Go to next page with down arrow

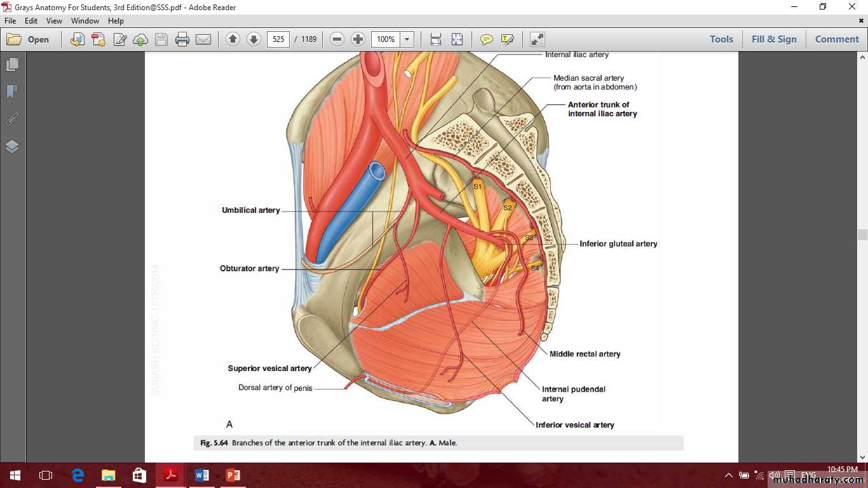pos(254,39)
